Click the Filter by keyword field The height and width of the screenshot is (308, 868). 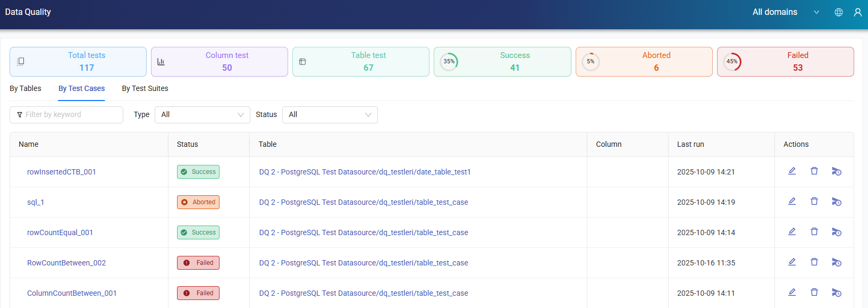tap(66, 115)
